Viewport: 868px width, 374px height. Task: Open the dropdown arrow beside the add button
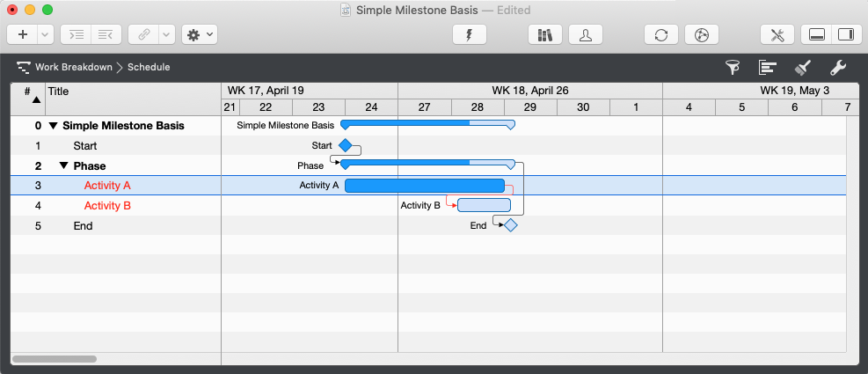(x=44, y=34)
